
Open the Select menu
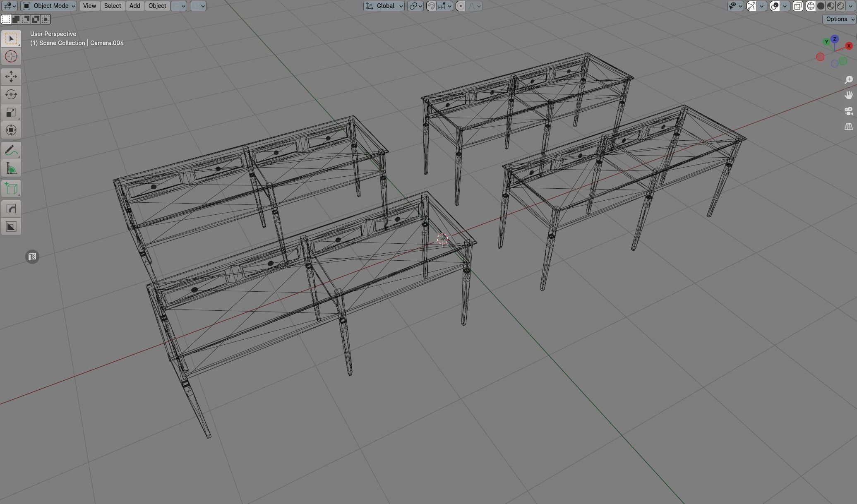(x=113, y=6)
